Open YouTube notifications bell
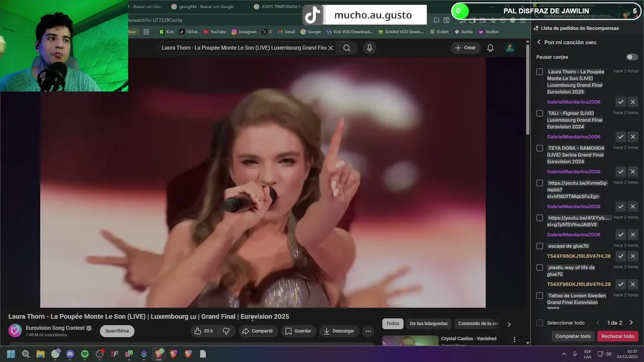 (x=490, y=48)
